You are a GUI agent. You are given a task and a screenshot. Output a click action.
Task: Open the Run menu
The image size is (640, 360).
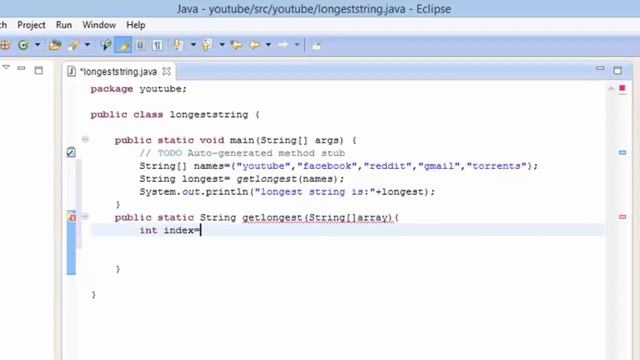[x=64, y=25]
